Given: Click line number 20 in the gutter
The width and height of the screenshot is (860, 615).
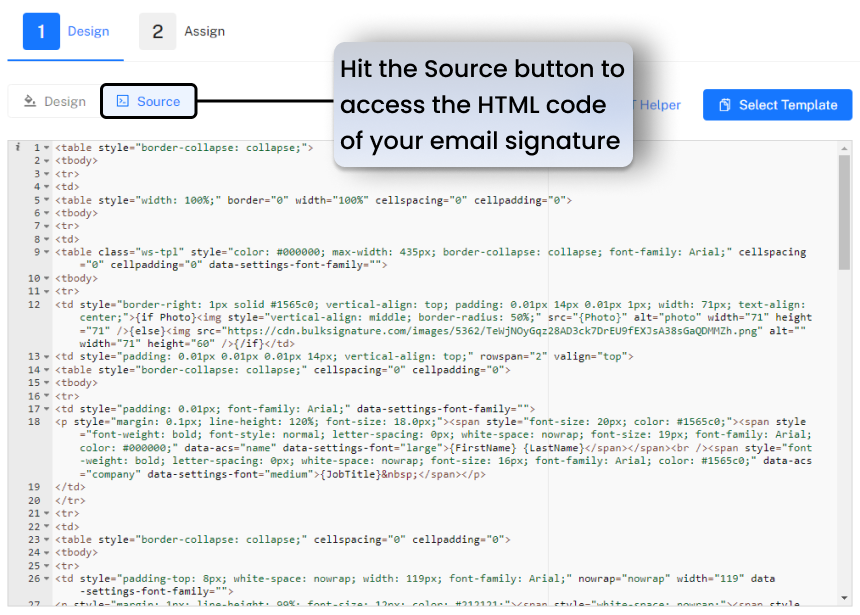Looking at the screenshot, I should coord(34,500).
